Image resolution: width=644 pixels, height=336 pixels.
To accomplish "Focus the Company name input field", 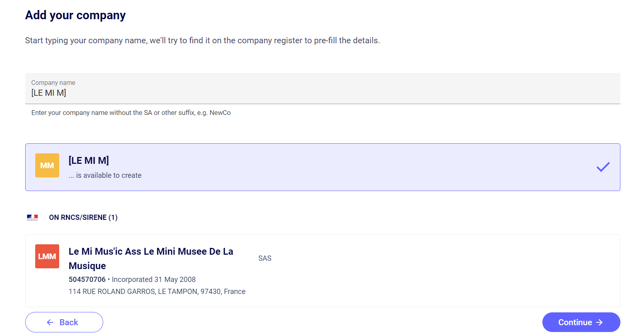I will [322, 93].
